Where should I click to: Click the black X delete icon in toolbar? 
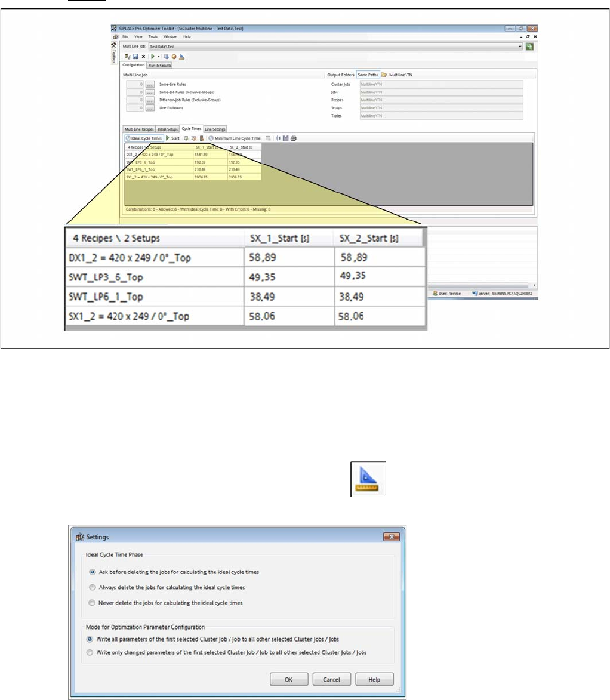click(143, 57)
